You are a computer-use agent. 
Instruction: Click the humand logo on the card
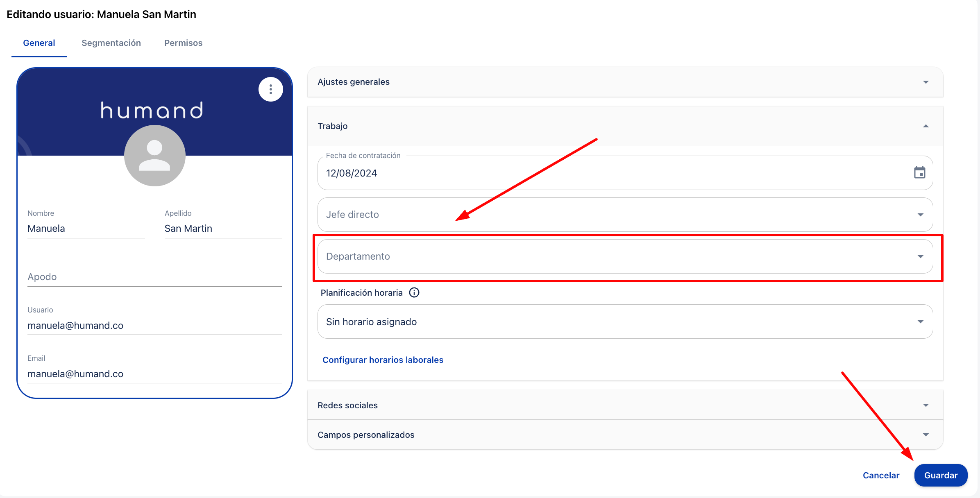152,110
